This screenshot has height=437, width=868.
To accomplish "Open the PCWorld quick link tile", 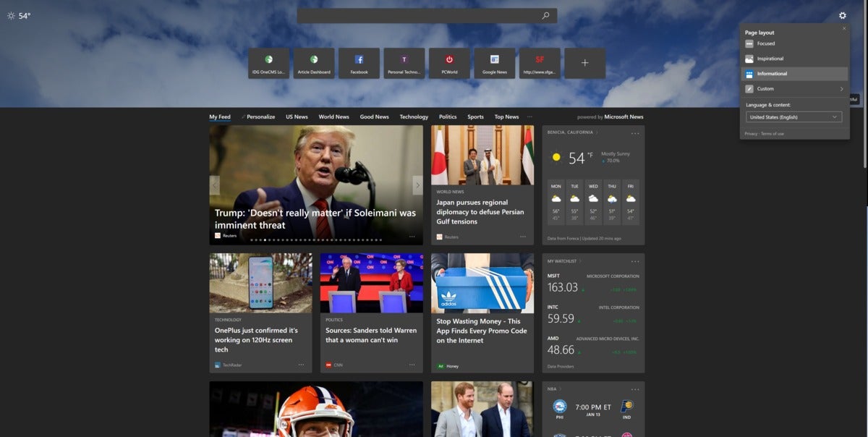I will pyautogui.click(x=449, y=63).
